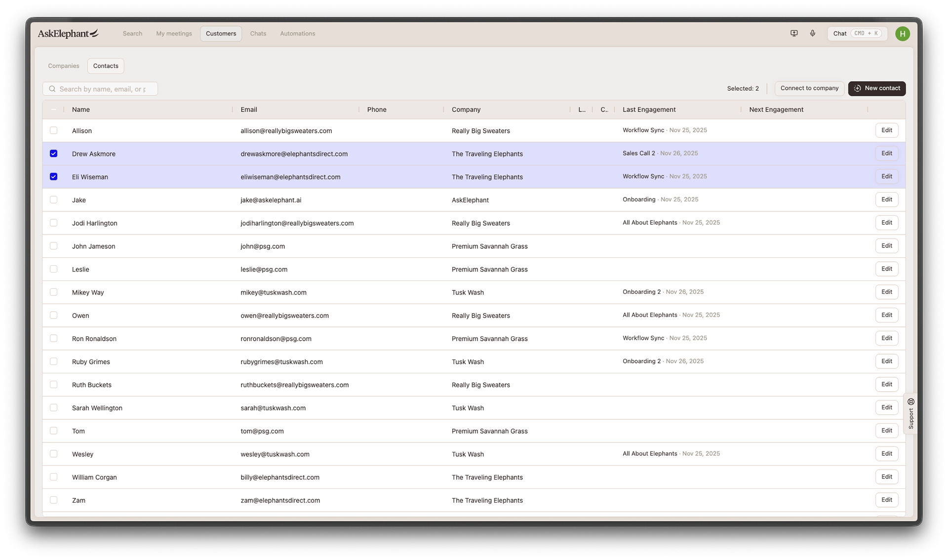Sort by the Email column header

tap(249, 110)
